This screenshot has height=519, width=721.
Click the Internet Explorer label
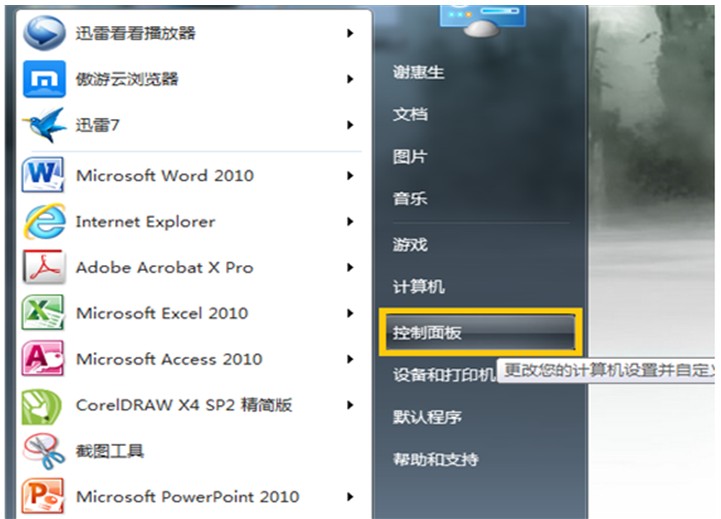(x=145, y=222)
